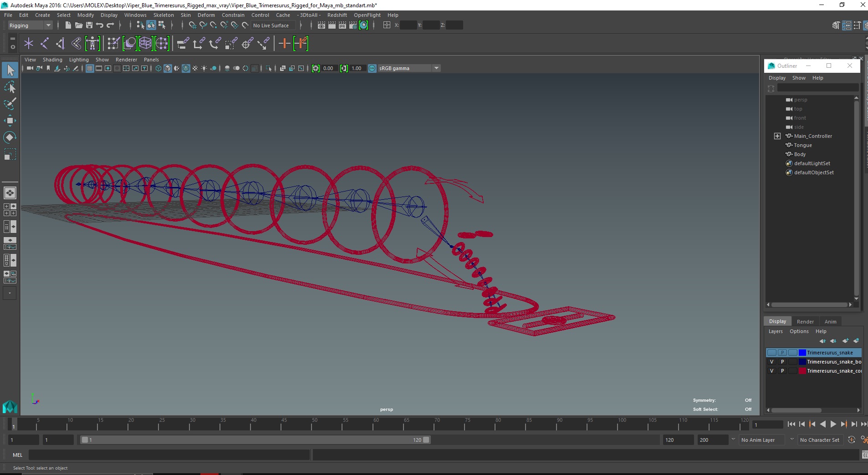Click the Save Scene icon

[x=89, y=25]
